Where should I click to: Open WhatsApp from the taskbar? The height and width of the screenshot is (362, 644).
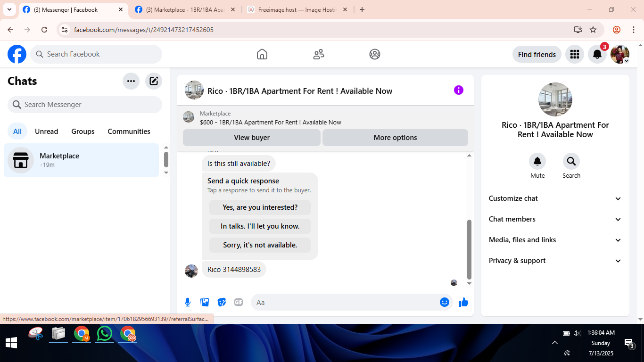pyautogui.click(x=105, y=334)
